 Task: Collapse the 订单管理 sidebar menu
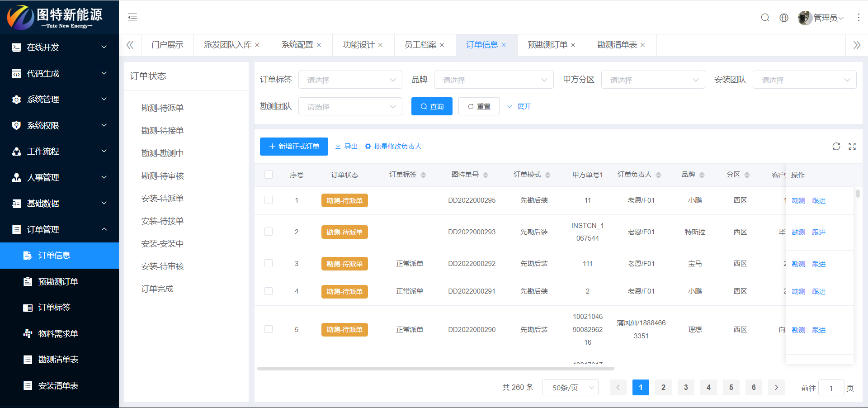point(59,229)
